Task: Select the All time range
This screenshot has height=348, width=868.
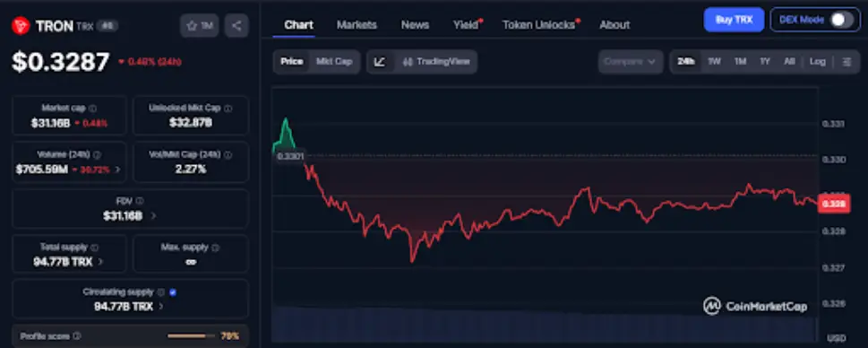Action: pyautogui.click(x=789, y=62)
